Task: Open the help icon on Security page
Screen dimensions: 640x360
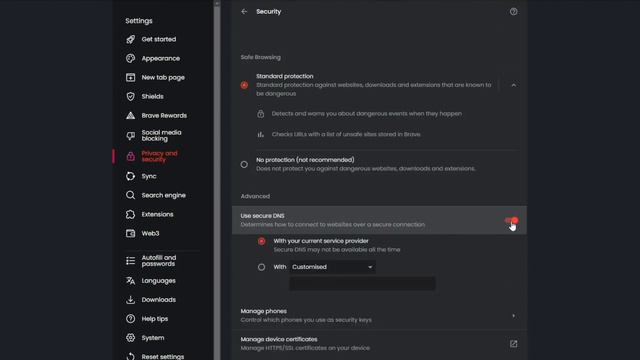Action: tap(513, 11)
